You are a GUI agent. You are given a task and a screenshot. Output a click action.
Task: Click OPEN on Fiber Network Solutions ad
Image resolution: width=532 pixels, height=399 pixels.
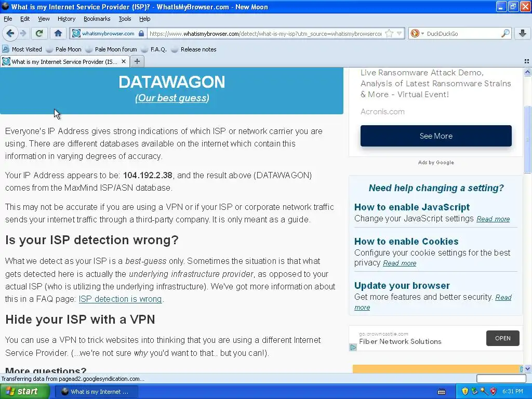[x=502, y=338]
